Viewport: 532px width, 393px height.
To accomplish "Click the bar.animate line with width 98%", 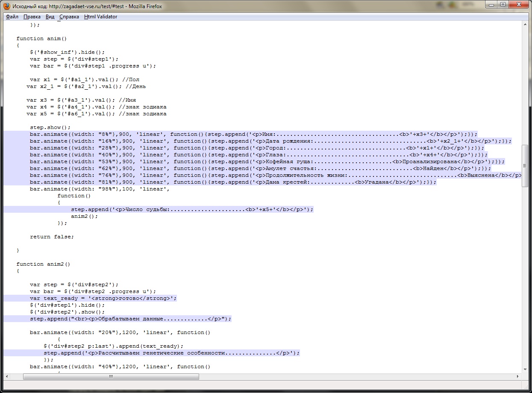I will click(100, 189).
